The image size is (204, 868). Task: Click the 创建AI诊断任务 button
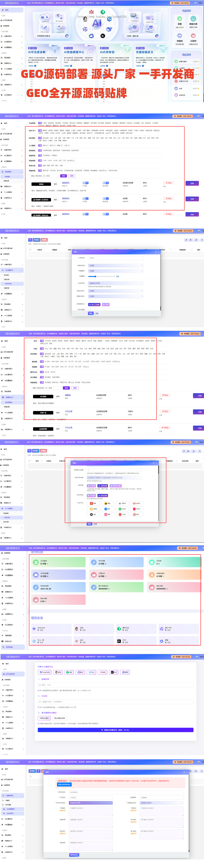click(x=116, y=730)
